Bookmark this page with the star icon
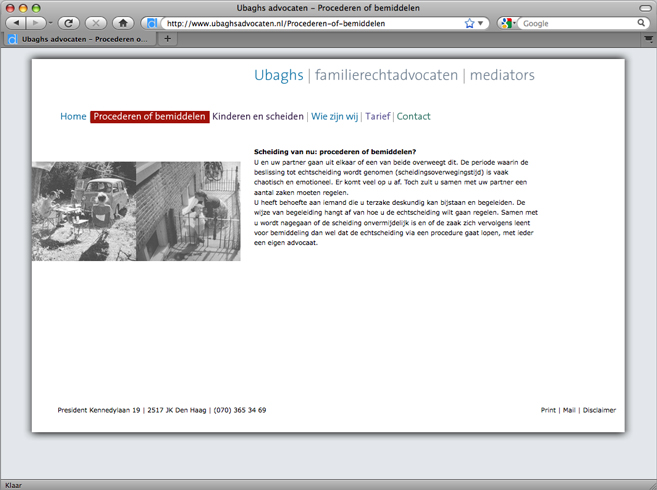The height and width of the screenshot is (490, 657). (469, 23)
